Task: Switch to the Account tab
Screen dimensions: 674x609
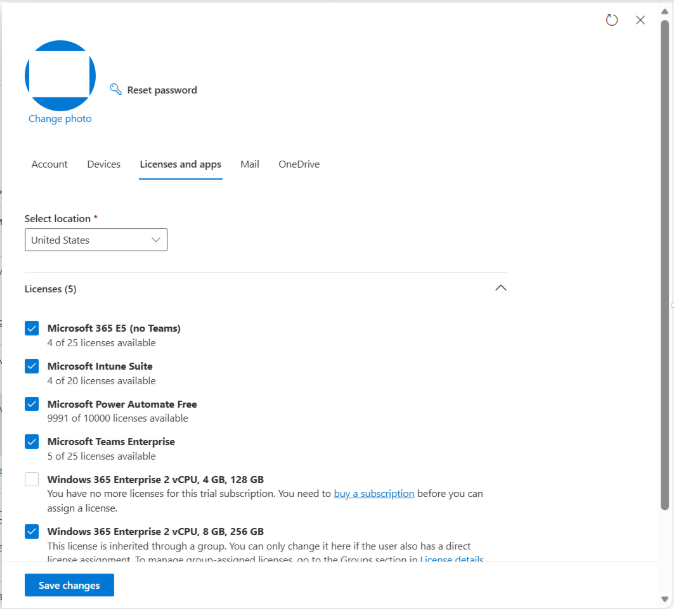Action: (x=49, y=164)
